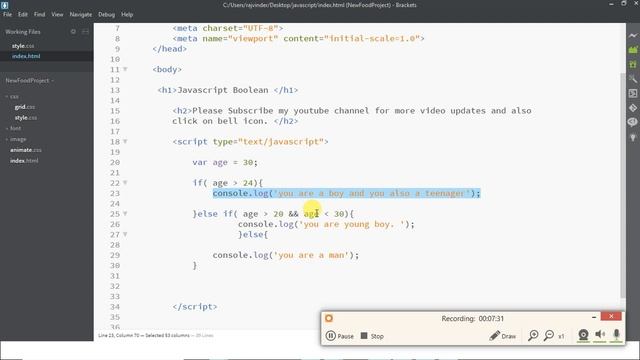
Task: Click the Git diamond icon in right toolbar
Action: tap(633, 108)
